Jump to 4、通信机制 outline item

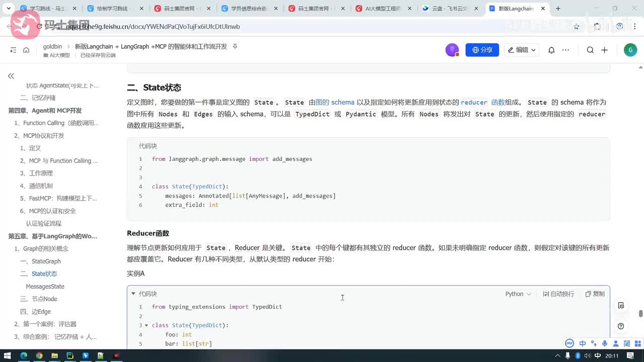coord(36,186)
